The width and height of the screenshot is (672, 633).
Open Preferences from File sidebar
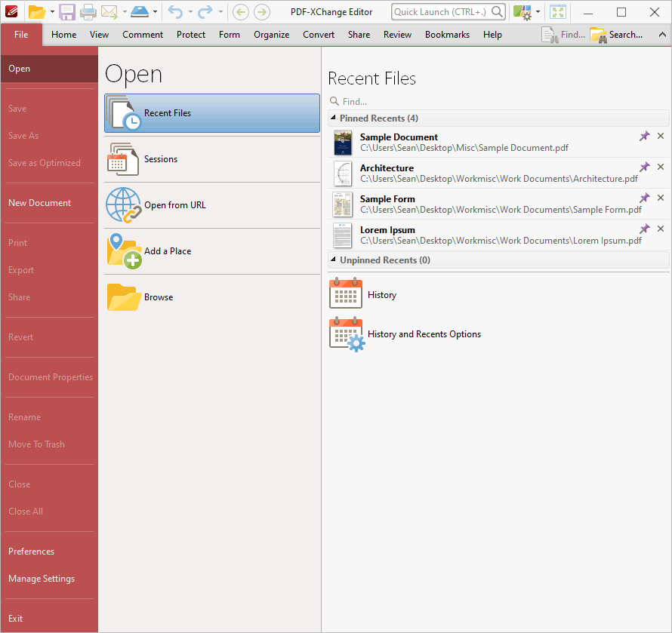[x=31, y=552]
